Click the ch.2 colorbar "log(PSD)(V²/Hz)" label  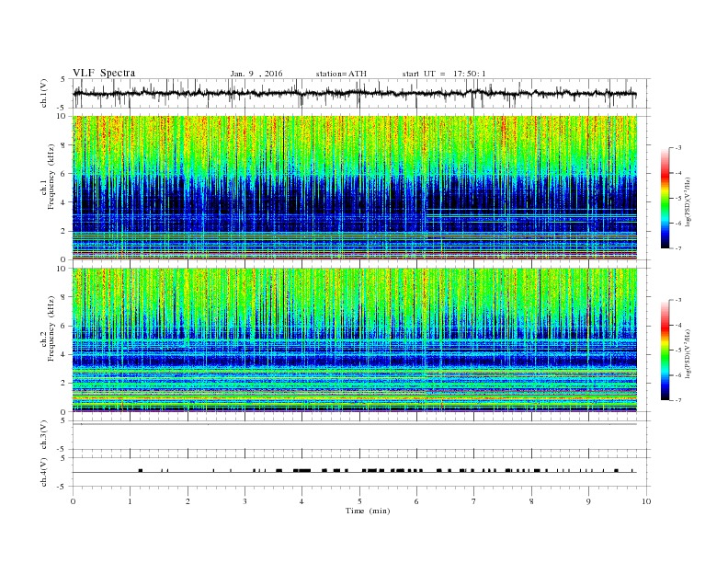click(688, 353)
